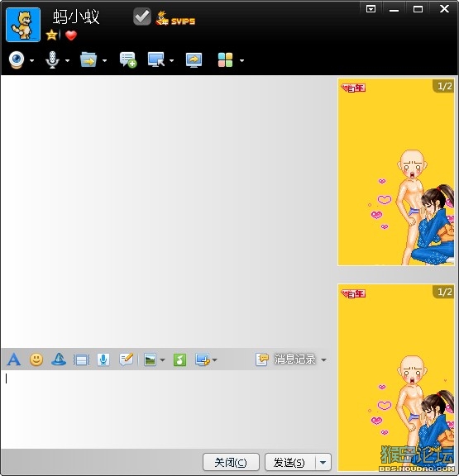Open the font settings letter A icon
459x476 pixels.
14,359
